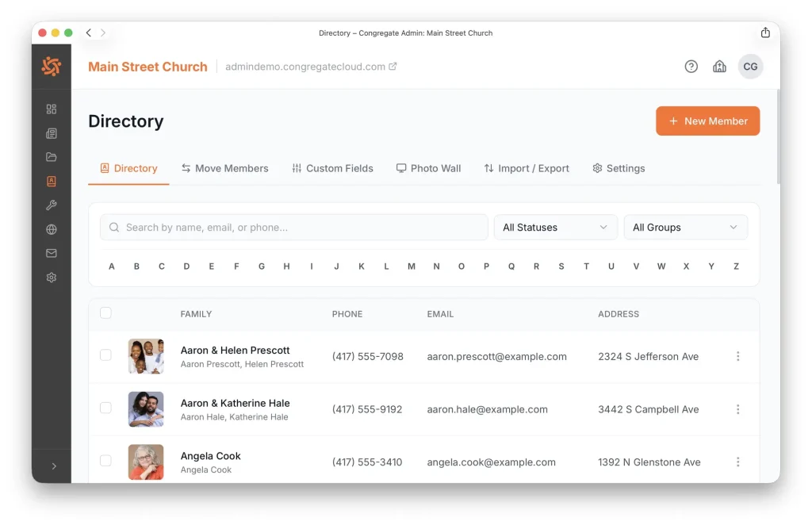Open the envelope mail icon in sidebar

[x=52, y=253]
